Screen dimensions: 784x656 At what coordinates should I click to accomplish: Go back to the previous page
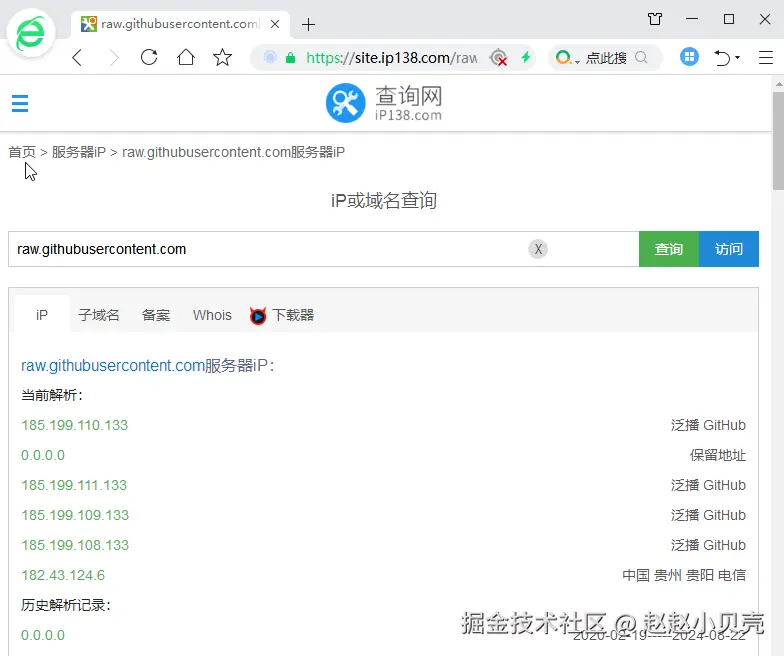77,58
